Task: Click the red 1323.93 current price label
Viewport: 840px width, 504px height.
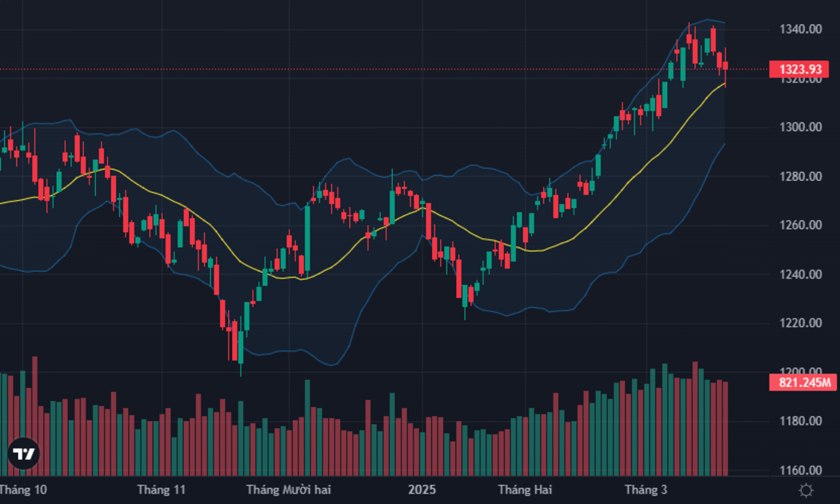Action: pyautogui.click(x=798, y=69)
